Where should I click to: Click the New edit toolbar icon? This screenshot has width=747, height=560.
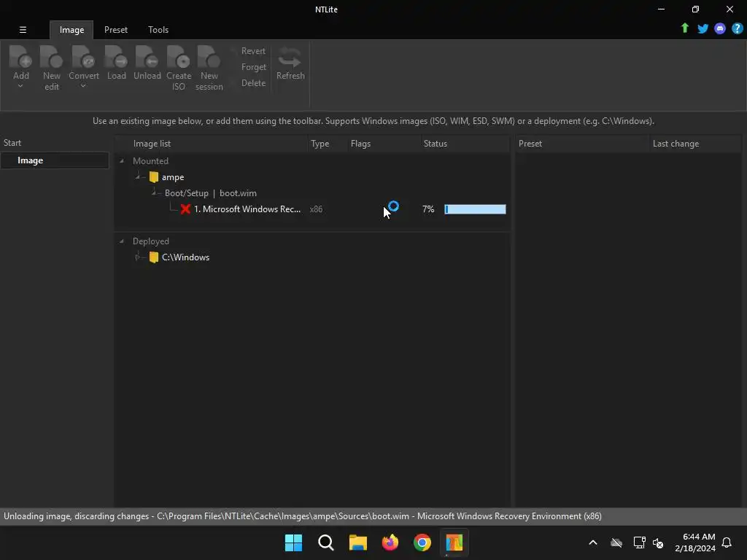(52, 57)
